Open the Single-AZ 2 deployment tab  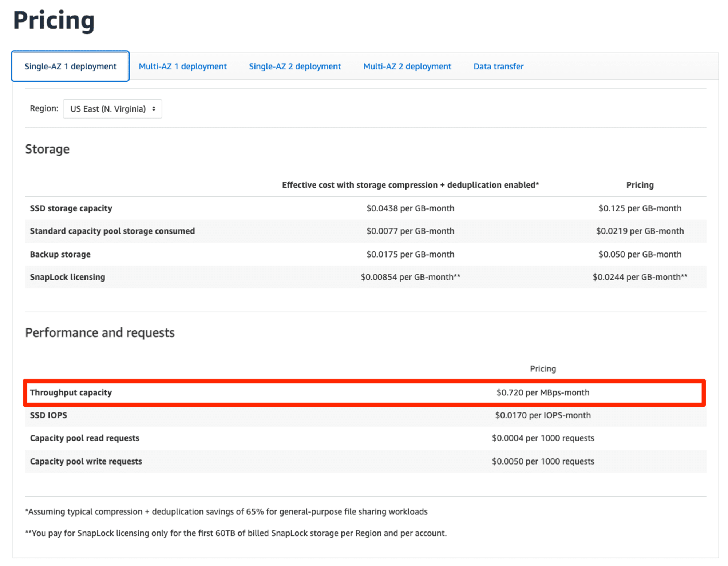coord(295,67)
